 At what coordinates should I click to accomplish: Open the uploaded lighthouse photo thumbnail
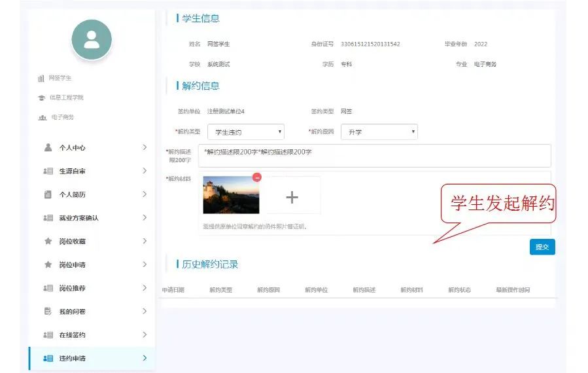[x=230, y=196]
